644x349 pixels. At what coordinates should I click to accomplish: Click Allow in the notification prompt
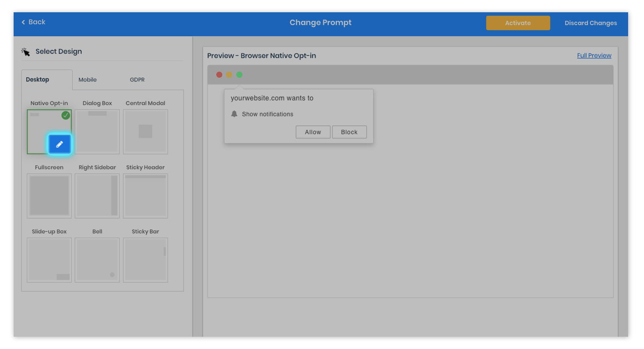click(x=313, y=132)
